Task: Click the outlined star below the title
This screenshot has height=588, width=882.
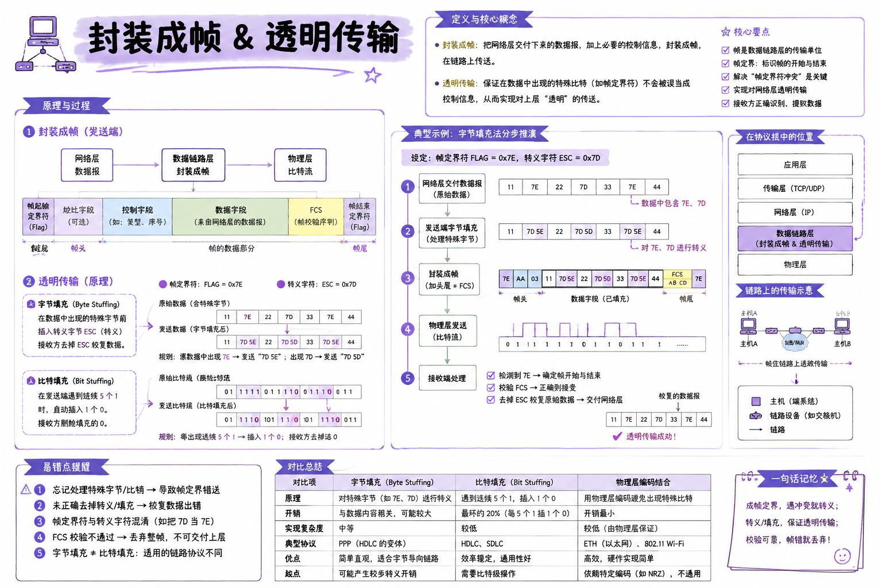Action: 373,75
